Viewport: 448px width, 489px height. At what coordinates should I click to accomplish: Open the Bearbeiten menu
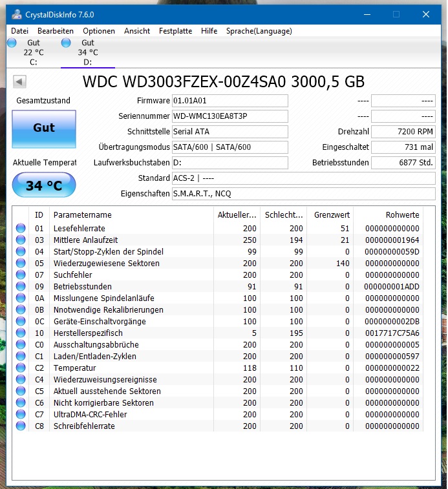click(56, 31)
